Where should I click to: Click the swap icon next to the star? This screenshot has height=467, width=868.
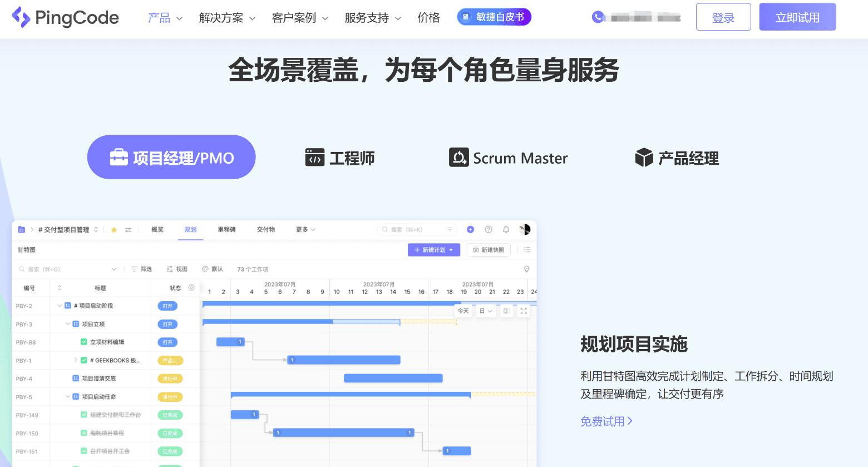pyautogui.click(x=129, y=230)
